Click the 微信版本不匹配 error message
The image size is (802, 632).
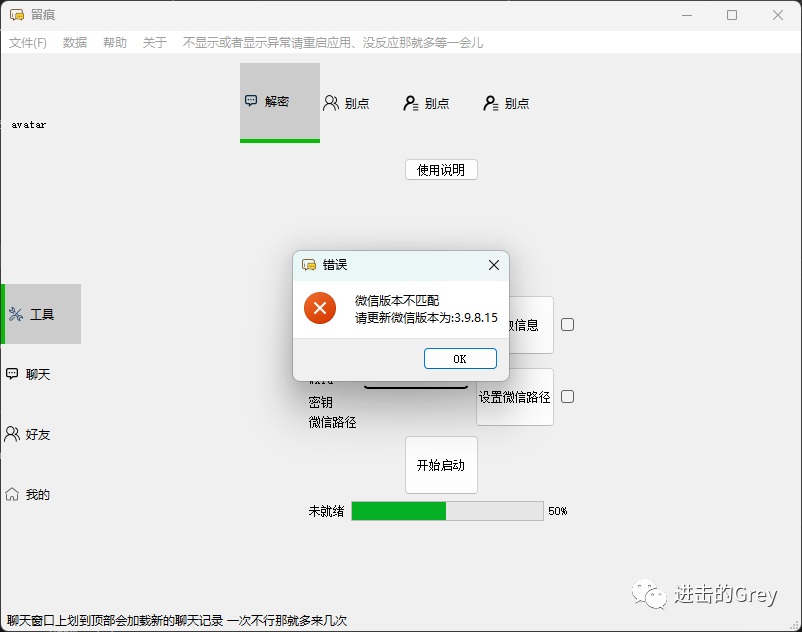pos(397,301)
